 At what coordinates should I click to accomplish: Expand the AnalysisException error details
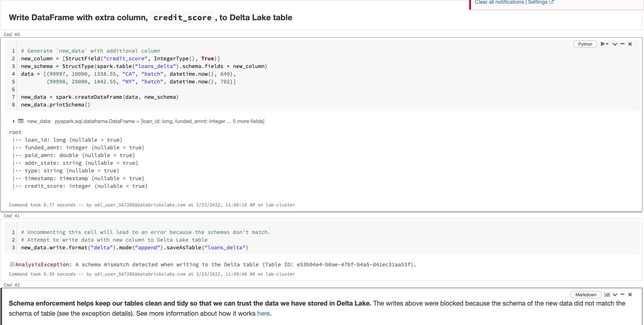[x=12, y=264]
